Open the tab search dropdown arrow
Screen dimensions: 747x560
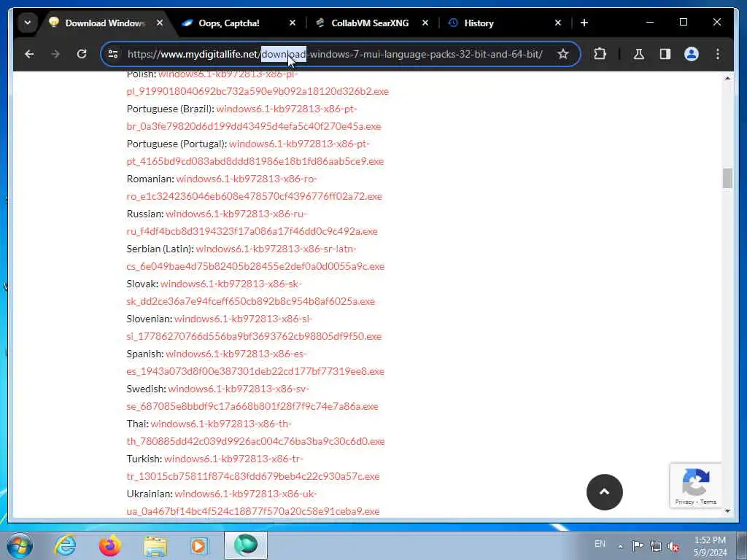pyautogui.click(x=28, y=23)
